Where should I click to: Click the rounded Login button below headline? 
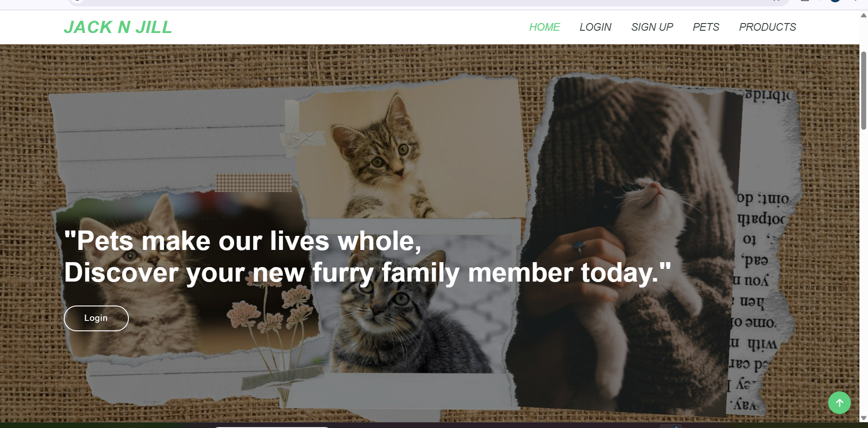[96, 318]
